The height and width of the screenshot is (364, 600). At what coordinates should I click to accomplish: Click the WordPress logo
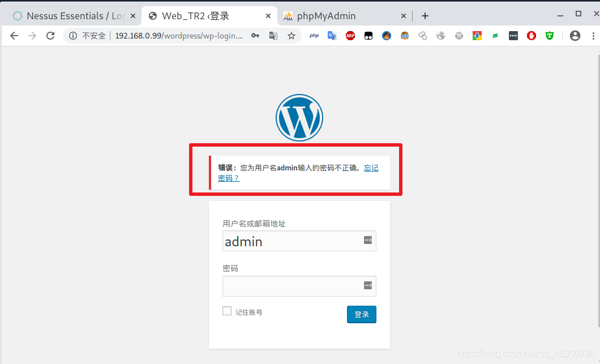pyautogui.click(x=299, y=118)
